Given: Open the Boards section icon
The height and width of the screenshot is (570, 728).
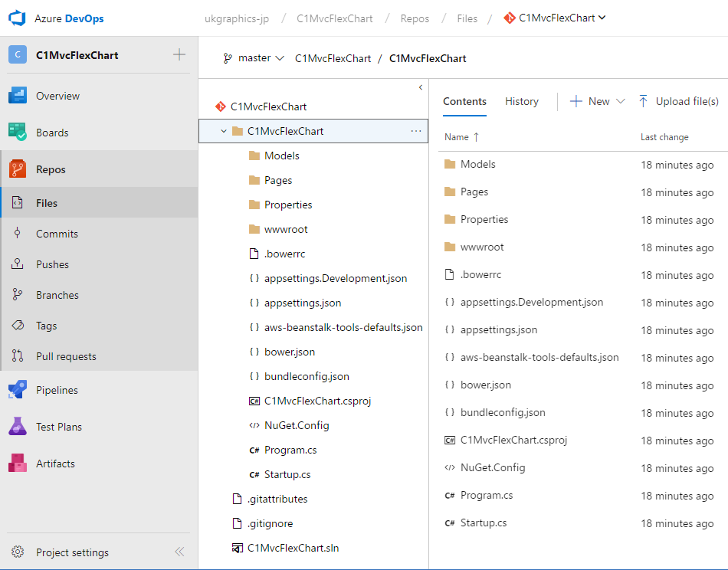Looking at the screenshot, I should tap(17, 133).
